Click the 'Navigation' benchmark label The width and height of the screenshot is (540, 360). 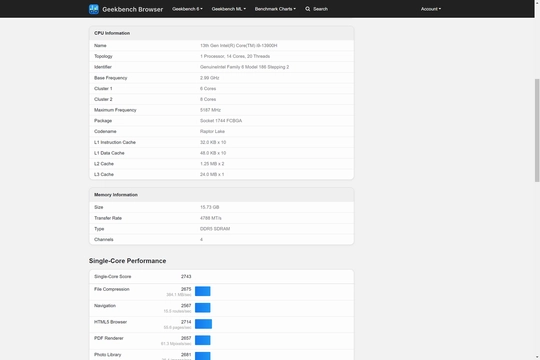(x=105, y=306)
